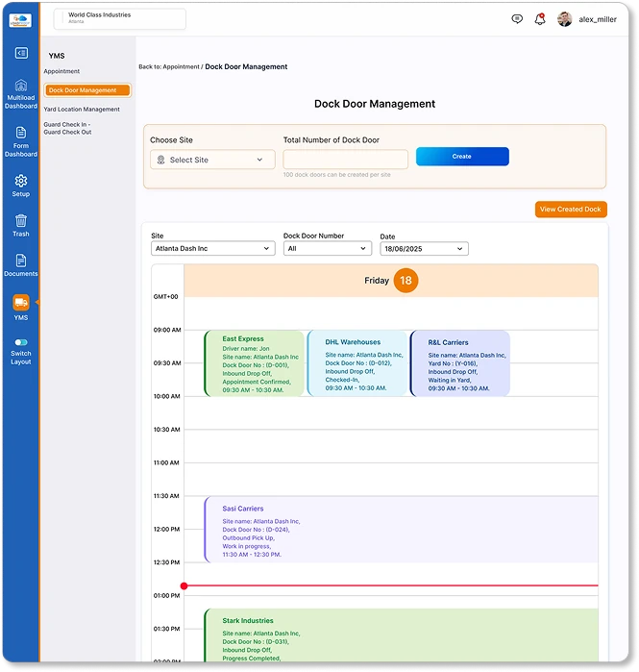Open the Date dropdown 18/06/2025
Screen dimensions: 639x672
(424, 249)
